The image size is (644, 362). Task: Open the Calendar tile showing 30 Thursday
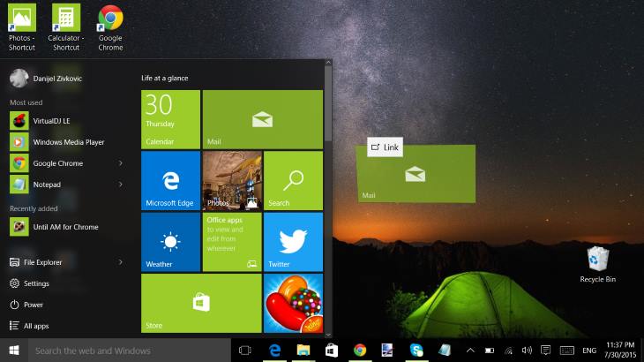pyautogui.click(x=170, y=119)
